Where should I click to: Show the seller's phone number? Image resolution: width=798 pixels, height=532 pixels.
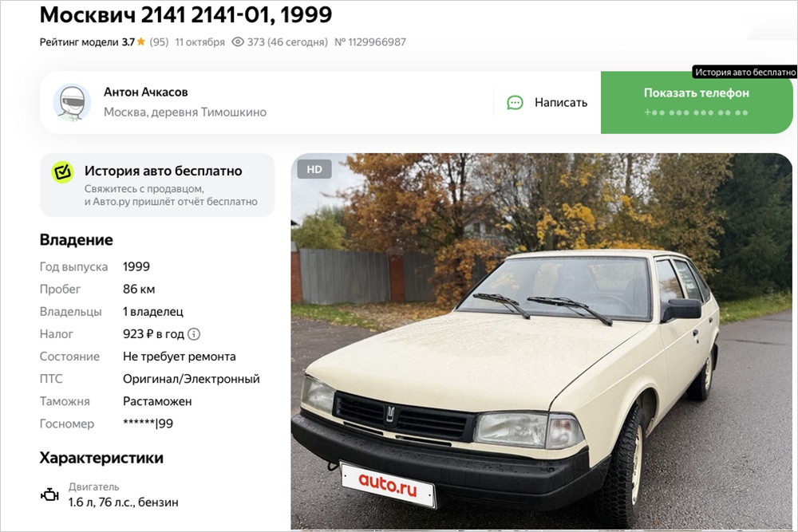(x=696, y=103)
